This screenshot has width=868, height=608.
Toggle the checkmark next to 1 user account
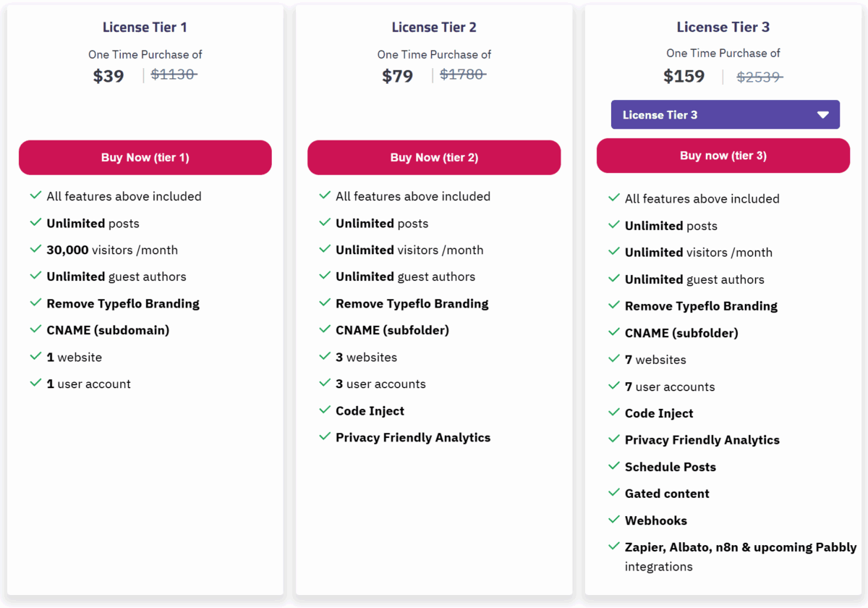[x=35, y=384]
